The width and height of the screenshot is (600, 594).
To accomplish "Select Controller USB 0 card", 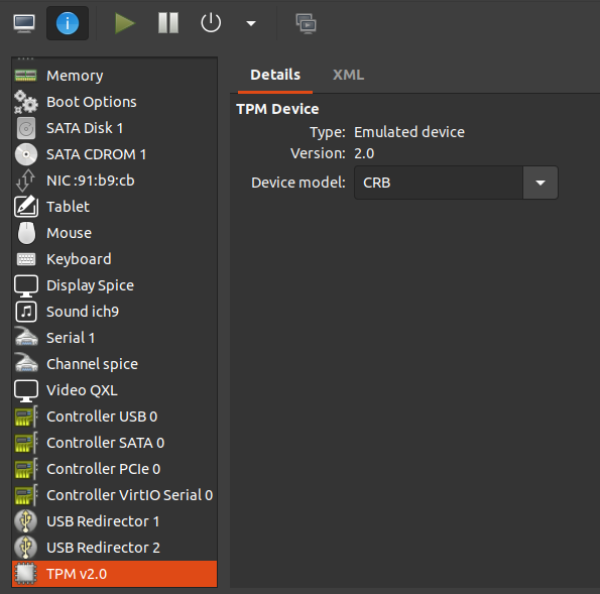I will pos(114,416).
